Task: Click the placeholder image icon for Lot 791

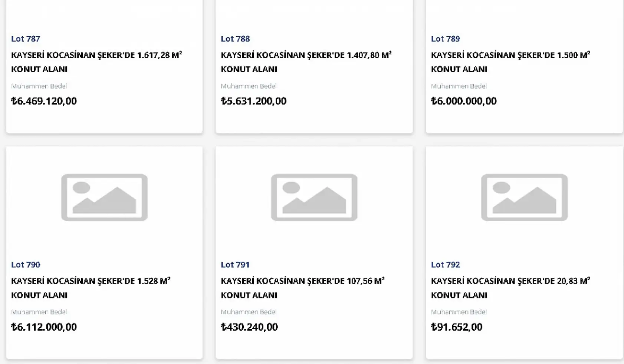Action: (x=314, y=198)
